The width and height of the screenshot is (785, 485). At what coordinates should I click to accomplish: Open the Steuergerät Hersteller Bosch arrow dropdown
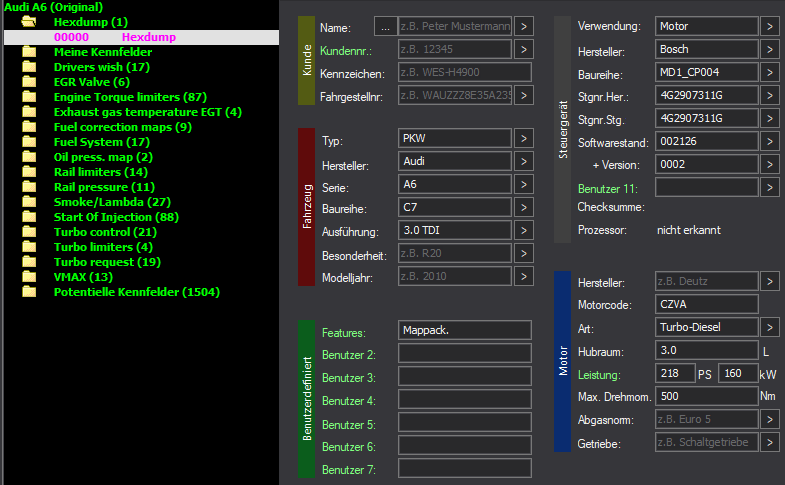(770, 49)
